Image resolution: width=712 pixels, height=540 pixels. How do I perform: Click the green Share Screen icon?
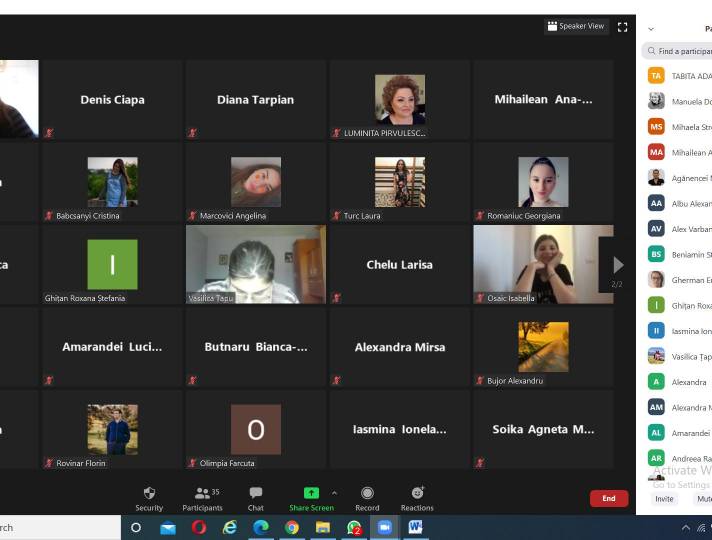pyautogui.click(x=311, y=493)
